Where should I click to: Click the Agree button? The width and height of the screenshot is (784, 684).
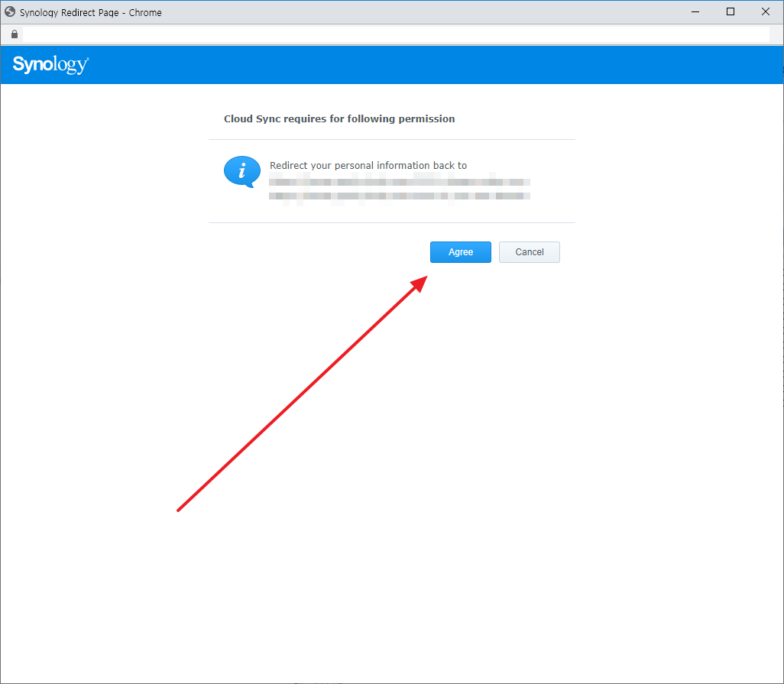(x=461, y=252)
